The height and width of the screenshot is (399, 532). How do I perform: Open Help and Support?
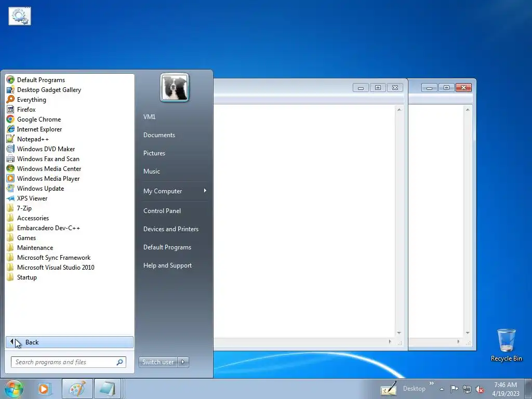167,265
